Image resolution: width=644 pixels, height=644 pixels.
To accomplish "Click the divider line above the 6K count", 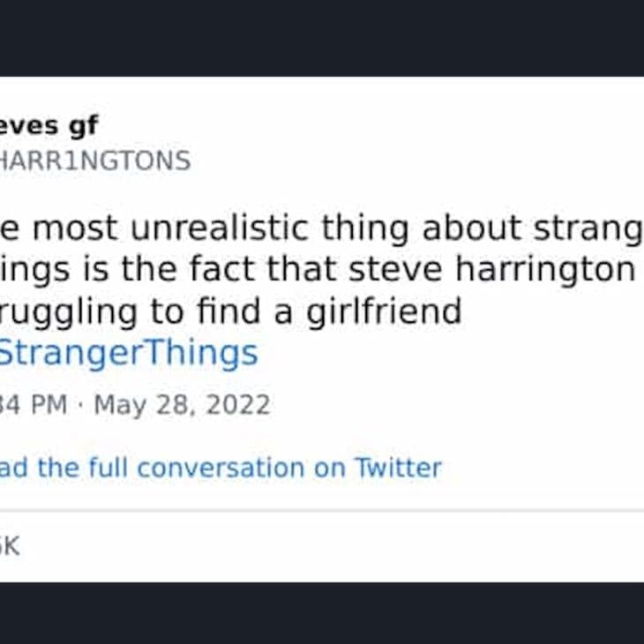I will [x=322, y=511].
